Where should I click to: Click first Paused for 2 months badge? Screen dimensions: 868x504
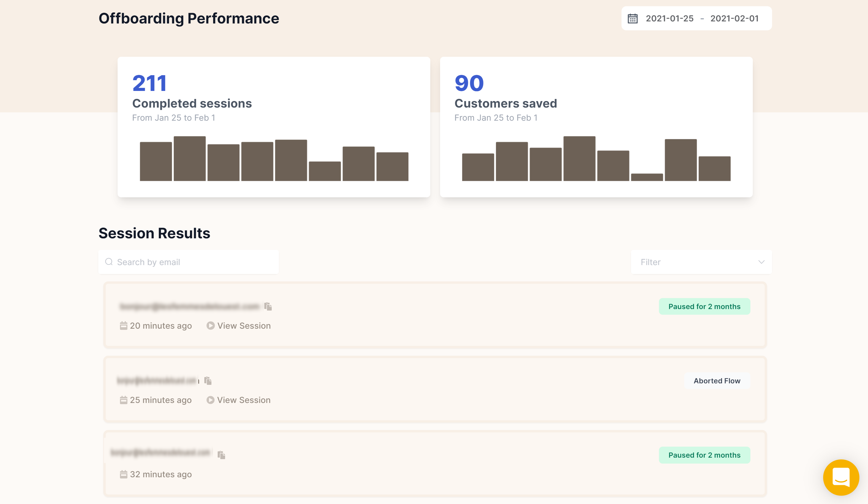(x=704, y=306)
